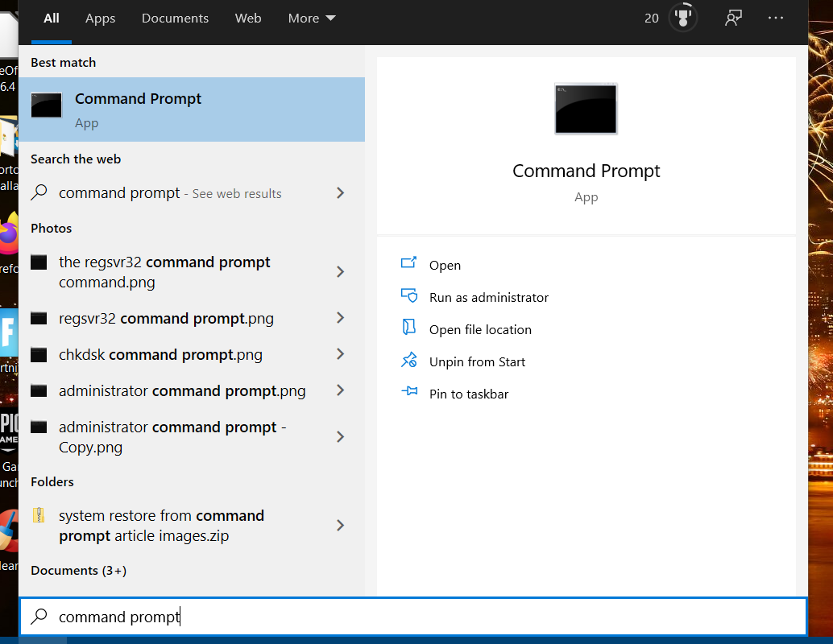
Task: Open the three-dot options menu
Action: tap(776, 18)
